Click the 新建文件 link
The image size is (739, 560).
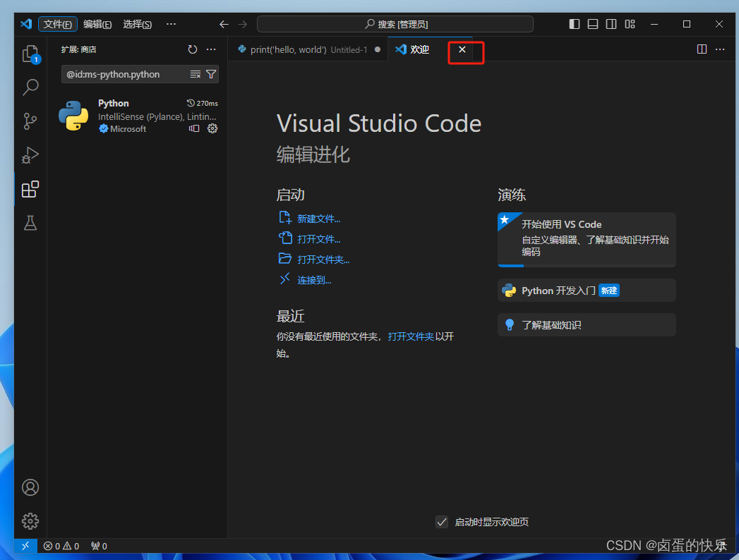pos(318,218)
